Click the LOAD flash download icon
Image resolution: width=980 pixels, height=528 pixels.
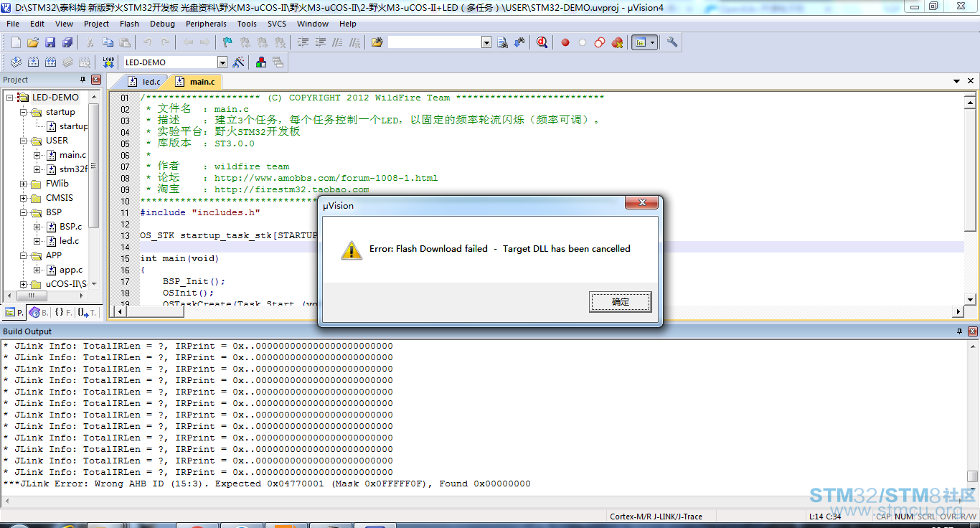[x=108, y=62]
